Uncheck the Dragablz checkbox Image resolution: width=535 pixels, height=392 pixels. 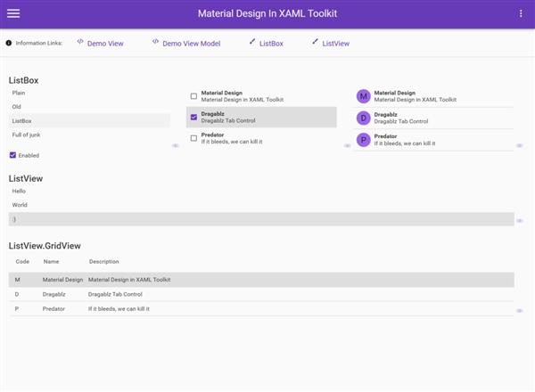click(x=193, y=118)
